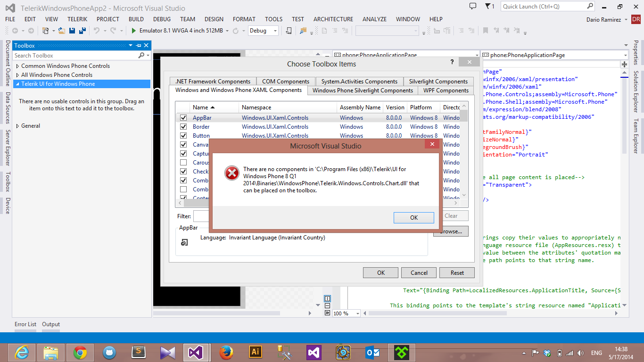The width and height of the screenshot is (644, 362).
Task: Dismiss the error dialog with OK
Action: tap(414, 217)
